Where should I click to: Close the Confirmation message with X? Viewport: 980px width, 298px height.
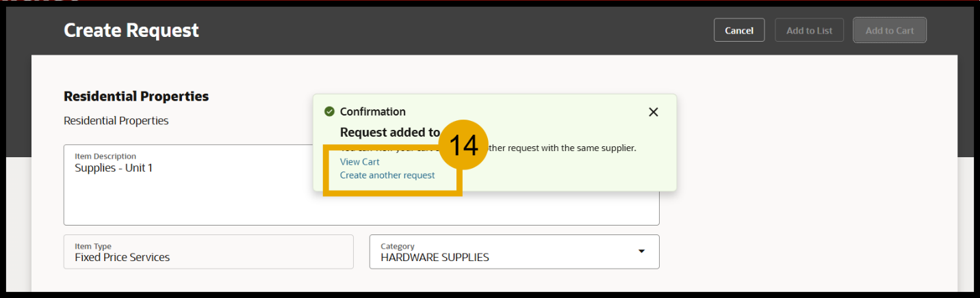click(x=653, y=112)
